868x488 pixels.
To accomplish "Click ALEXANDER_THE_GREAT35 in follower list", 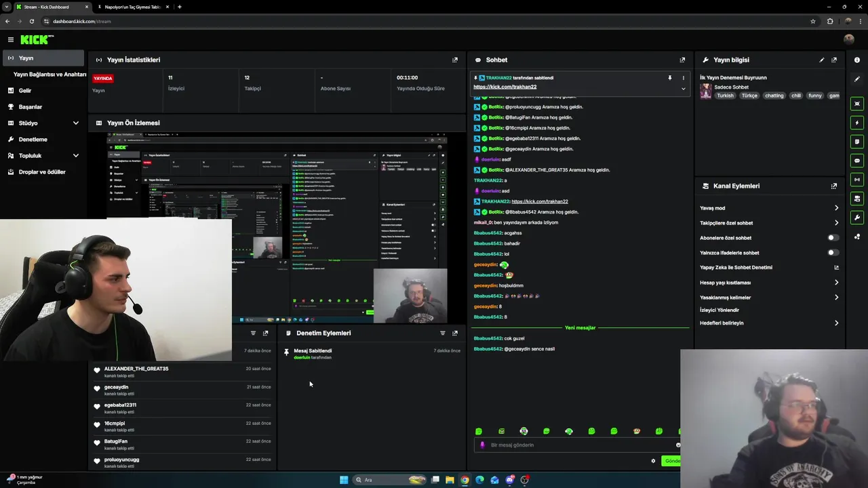I will click(x=136, y=369).
